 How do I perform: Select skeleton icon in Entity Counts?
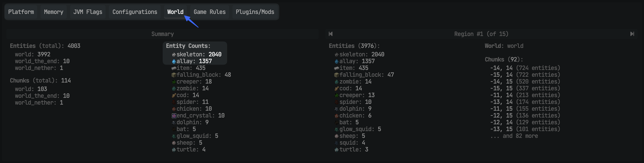click(174, 54)
